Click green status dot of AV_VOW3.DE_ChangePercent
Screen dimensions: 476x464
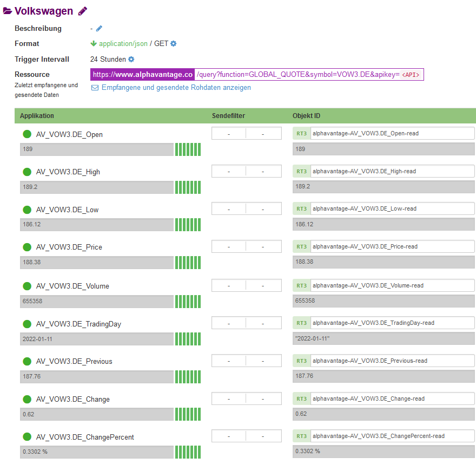click(27, 436)
